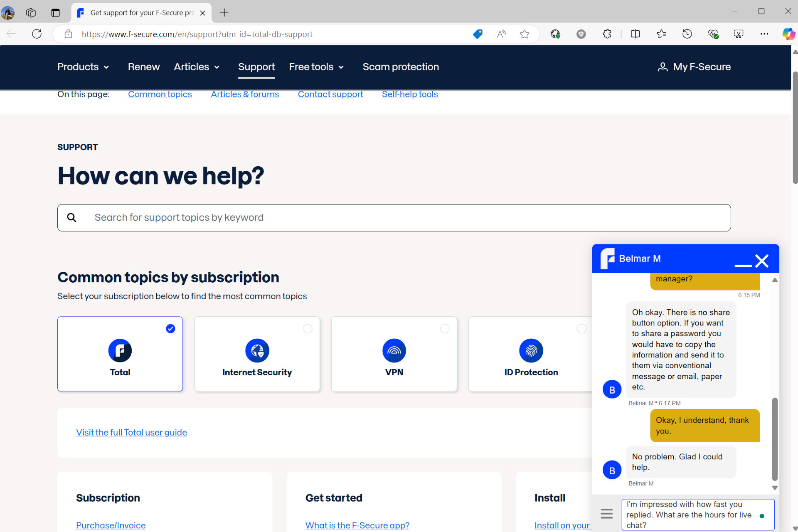Click the F-Secure Total subscription icon
The image size is (798, 532).
120,350
